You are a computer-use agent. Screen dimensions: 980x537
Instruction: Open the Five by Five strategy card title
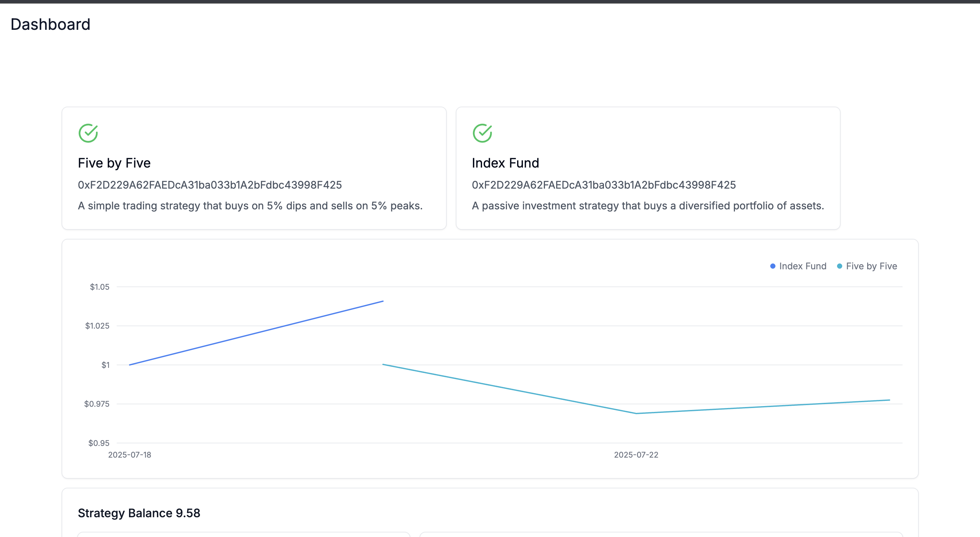114,163
